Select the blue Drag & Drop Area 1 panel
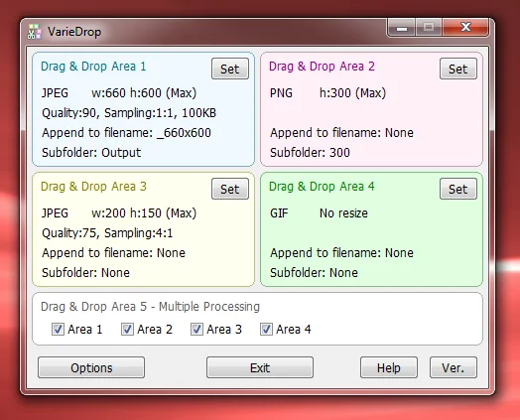 (143, 109)
